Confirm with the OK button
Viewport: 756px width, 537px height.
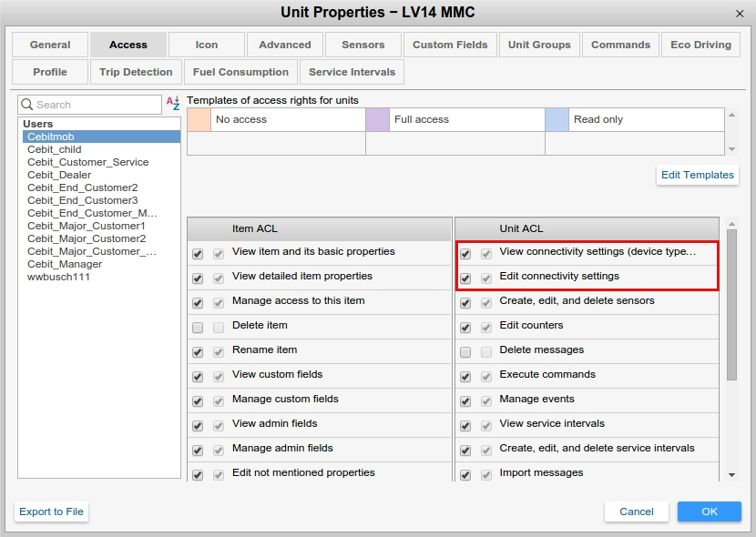(x=709, y=512)
